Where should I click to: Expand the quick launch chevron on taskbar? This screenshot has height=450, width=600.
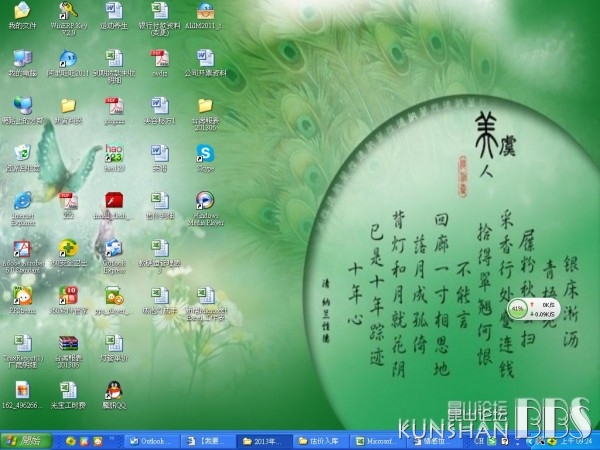tap(112, 438)
